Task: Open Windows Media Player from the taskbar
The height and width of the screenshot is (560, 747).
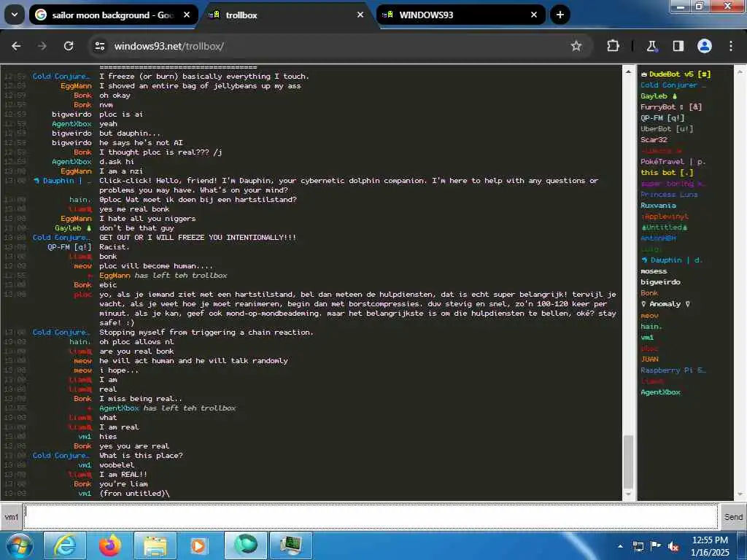Action: (198, 545)
